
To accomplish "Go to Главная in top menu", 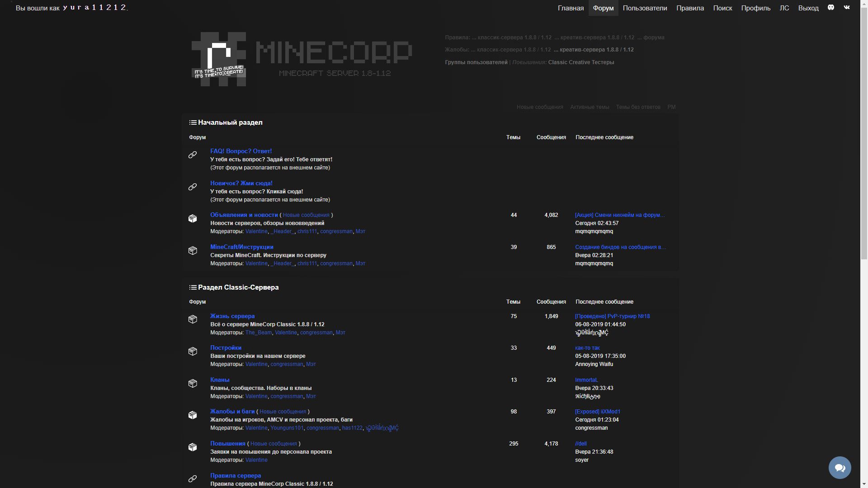I will pos(571,8).
